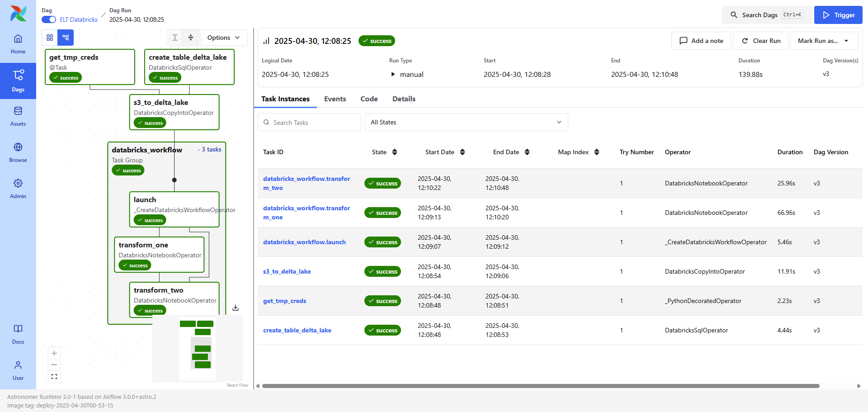Viewport: 868px width, 412px height.
Task: Open the ELT Databricks breadcrumb link
Action: (79, 19)
